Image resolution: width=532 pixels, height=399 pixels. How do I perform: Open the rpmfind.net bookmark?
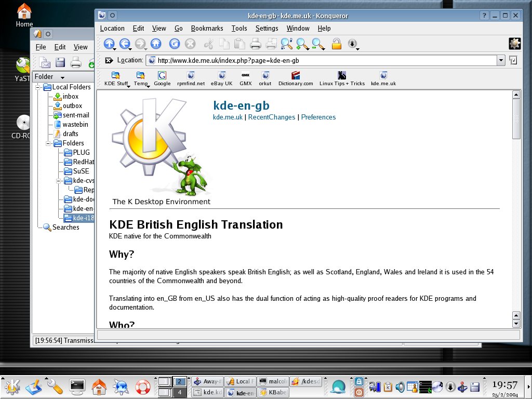coord(191,79)
